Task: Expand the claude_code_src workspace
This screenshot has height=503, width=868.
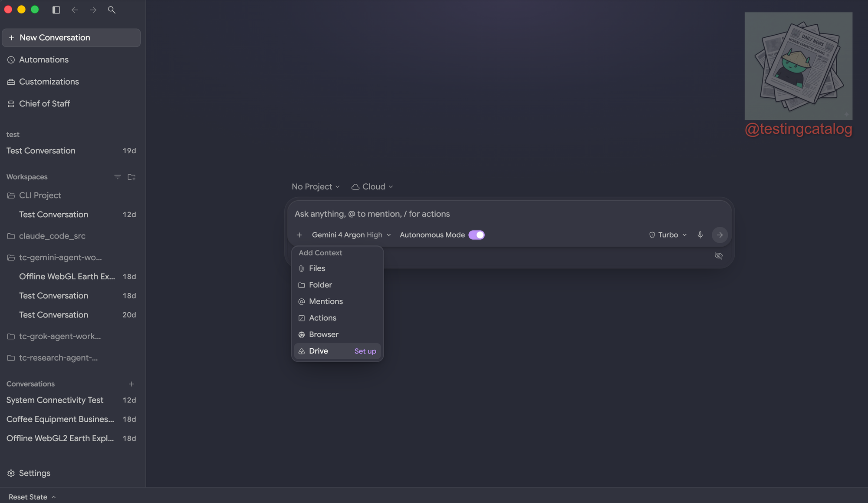Action: (x=71, y=236)
